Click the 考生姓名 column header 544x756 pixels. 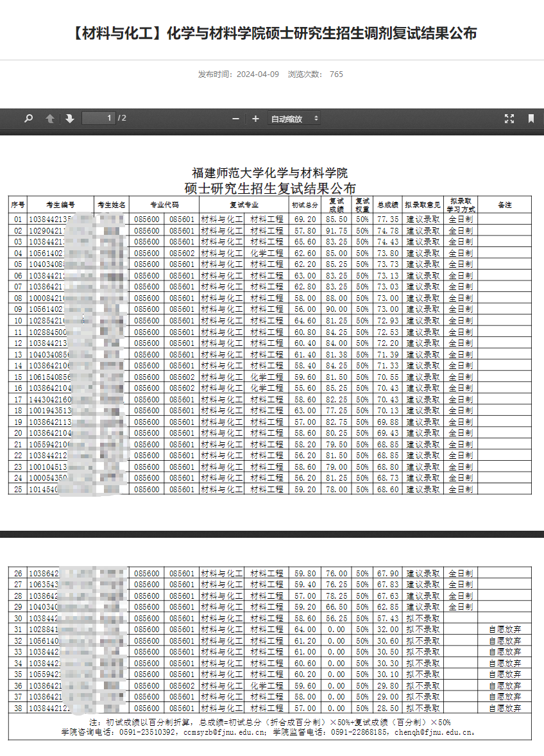pyautogui.click(x=112, y=205)
